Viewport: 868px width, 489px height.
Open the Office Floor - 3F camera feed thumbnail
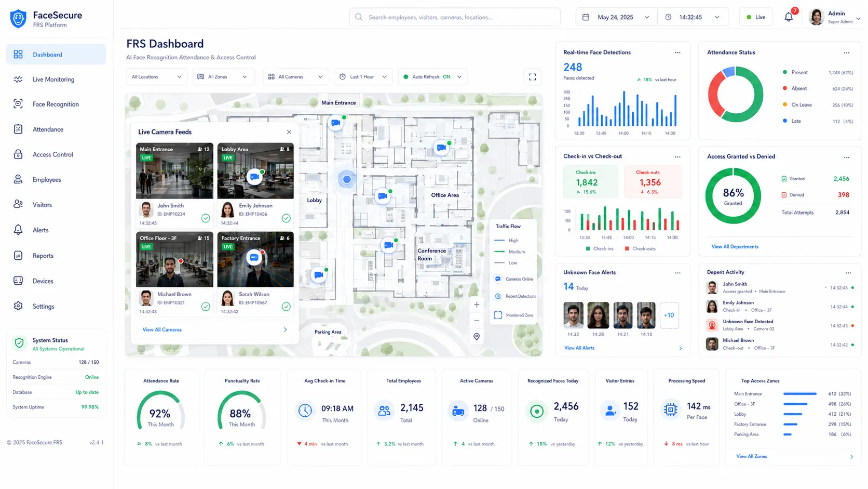[x=174, y=259]
